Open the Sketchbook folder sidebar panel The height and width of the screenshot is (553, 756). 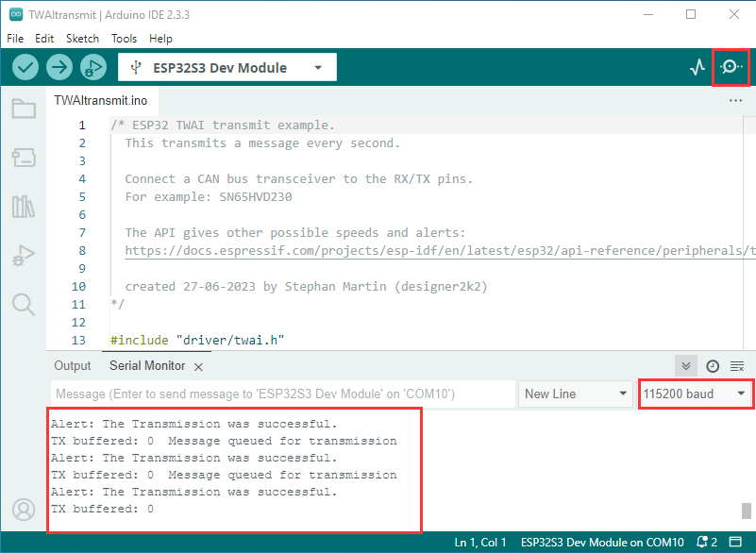(24, 109)
